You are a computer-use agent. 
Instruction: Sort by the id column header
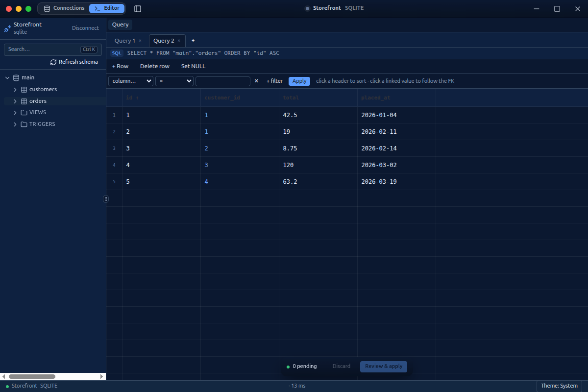tap(161, 98)
